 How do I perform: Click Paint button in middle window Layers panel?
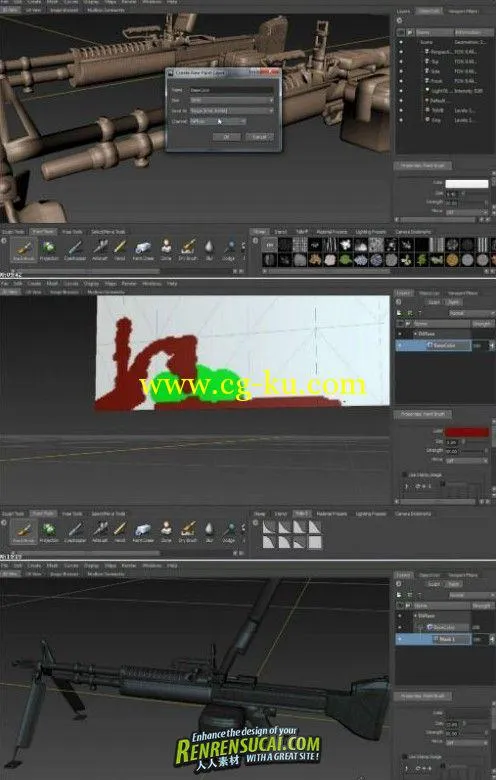coord(453,302)
